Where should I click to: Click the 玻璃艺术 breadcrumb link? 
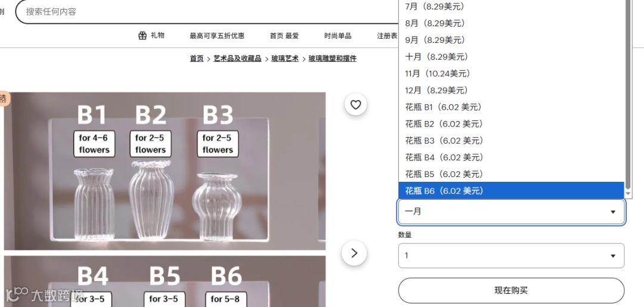tap(285, 58)
